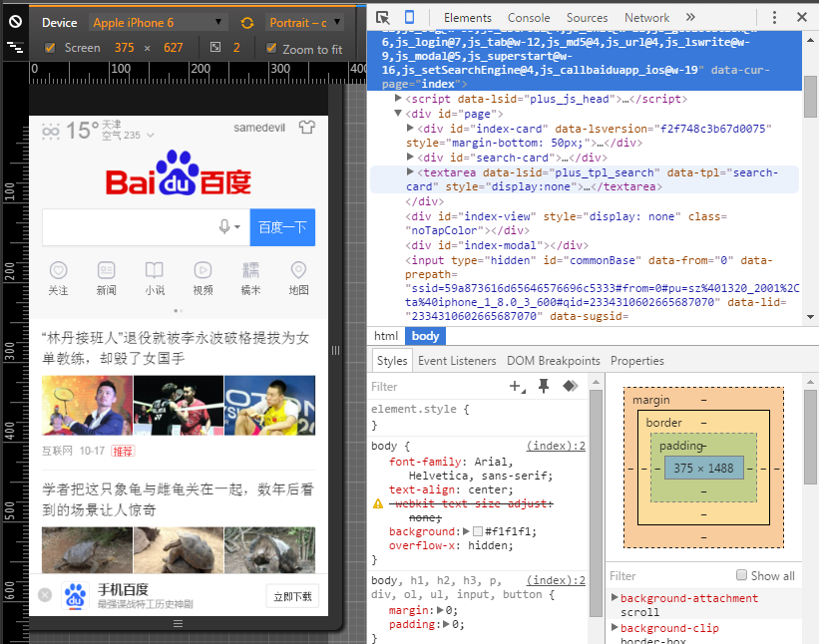The image size is (819, 644).
Task: Open the weather location chevron
Action: [x=151, y=136]
